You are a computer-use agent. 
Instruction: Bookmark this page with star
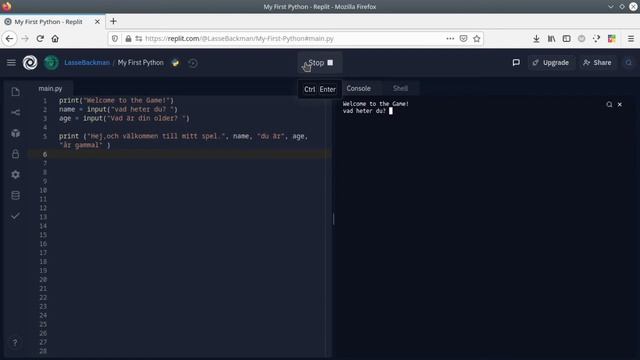477,38
